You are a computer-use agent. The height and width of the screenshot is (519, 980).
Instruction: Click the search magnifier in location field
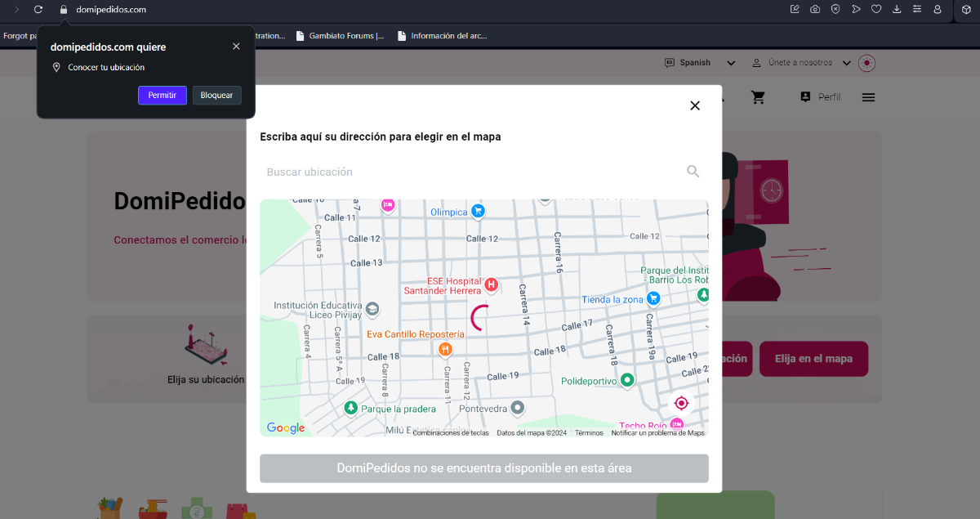(693, 172)
